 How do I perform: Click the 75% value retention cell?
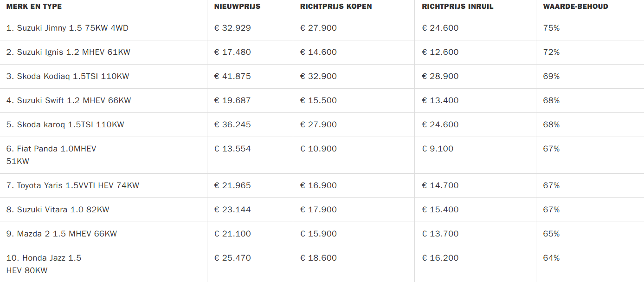(551, 28)
